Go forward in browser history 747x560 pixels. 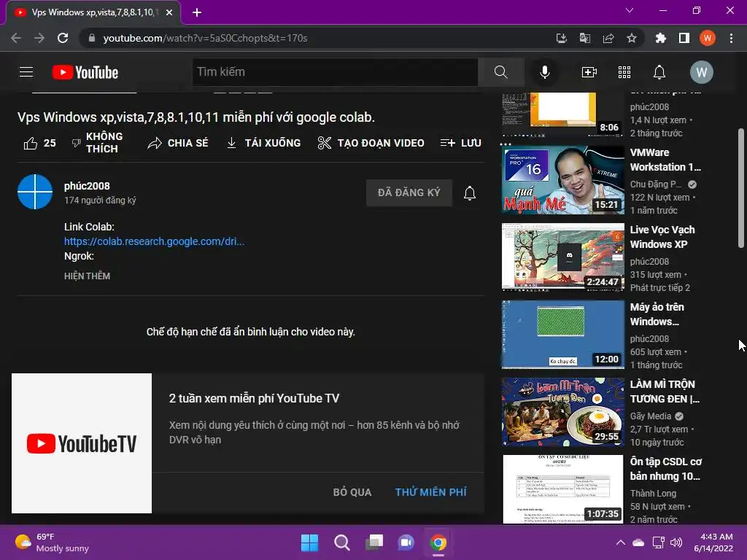click(x=39, y=38)
